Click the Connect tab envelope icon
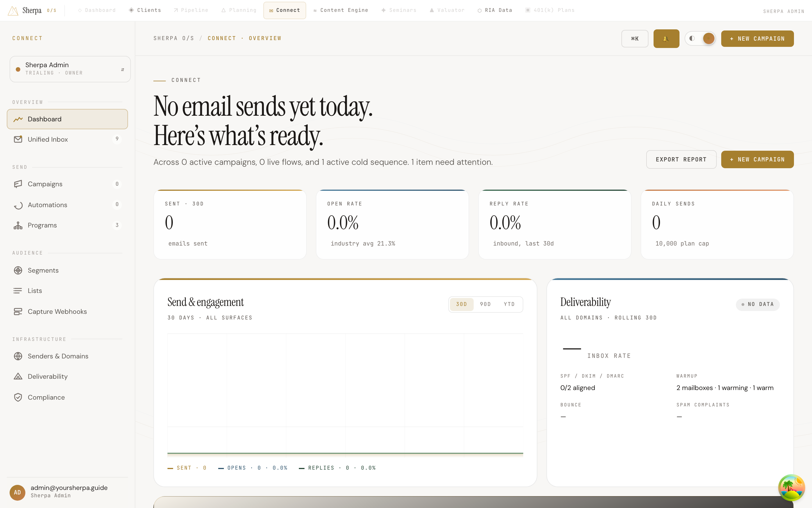The height and width of the screenshot is (508, 812). click(271, 11)
